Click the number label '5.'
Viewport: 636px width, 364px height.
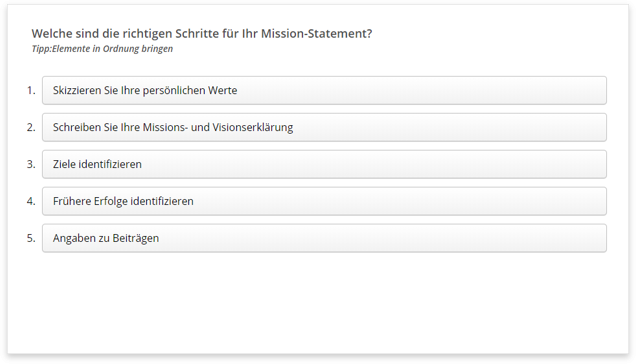click(x=31, y=238)
